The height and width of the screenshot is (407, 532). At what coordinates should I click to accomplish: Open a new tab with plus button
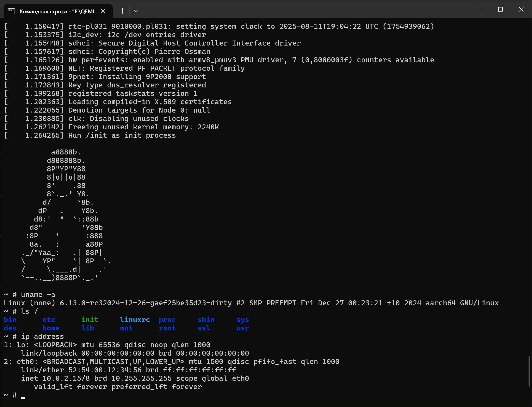tap(122, 11)
